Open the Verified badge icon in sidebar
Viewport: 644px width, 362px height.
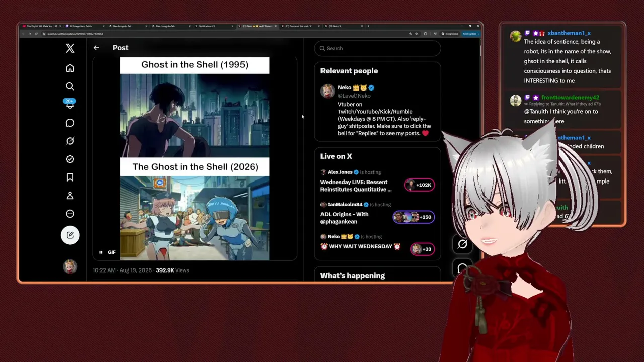pos(70,159)
